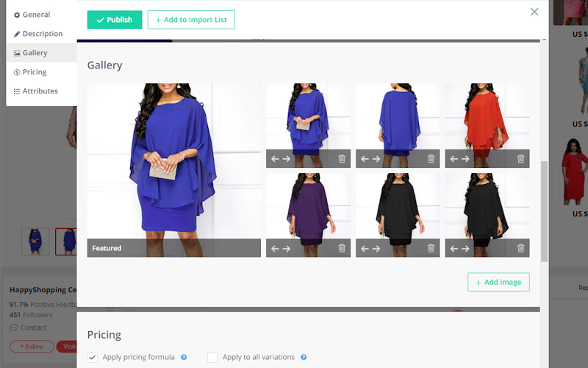Add product to Import List

click(191, 20)
